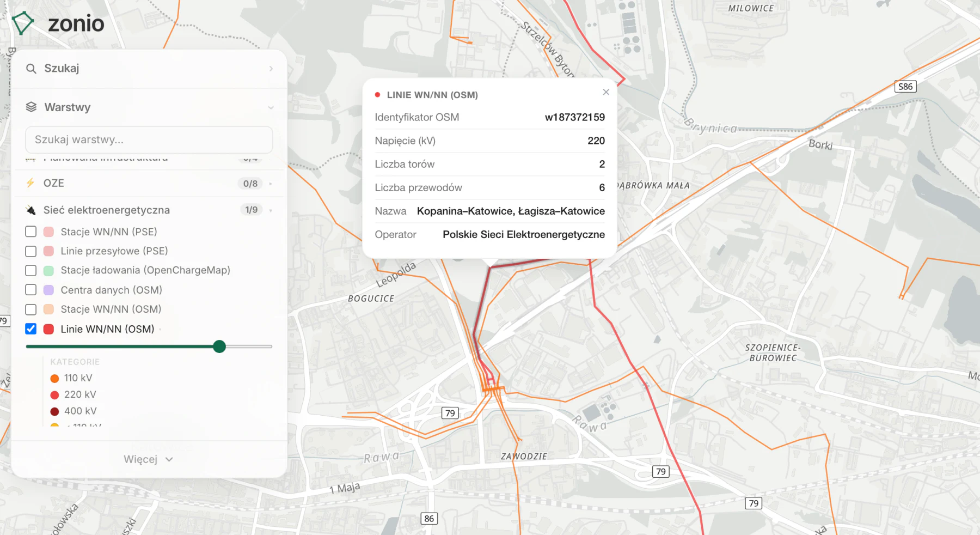980x535 pixels.
Task: Click the Warstwy layers stack icon
Action: (31, 107)
